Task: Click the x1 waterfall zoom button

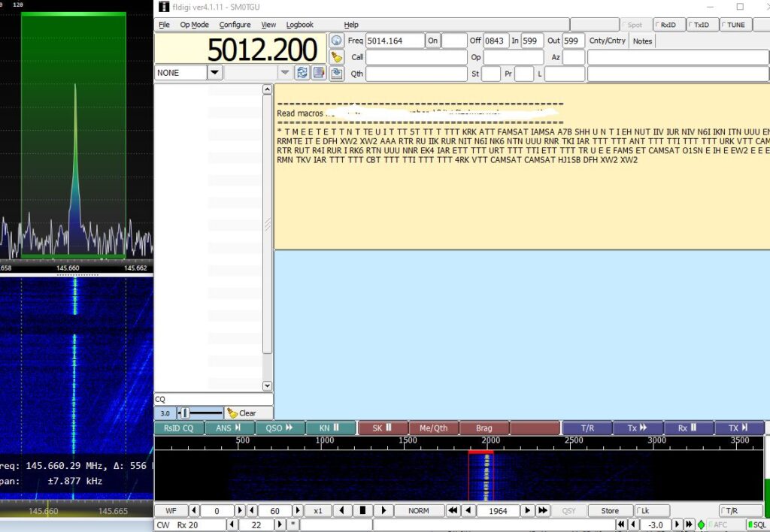Action: coord(318,510)
